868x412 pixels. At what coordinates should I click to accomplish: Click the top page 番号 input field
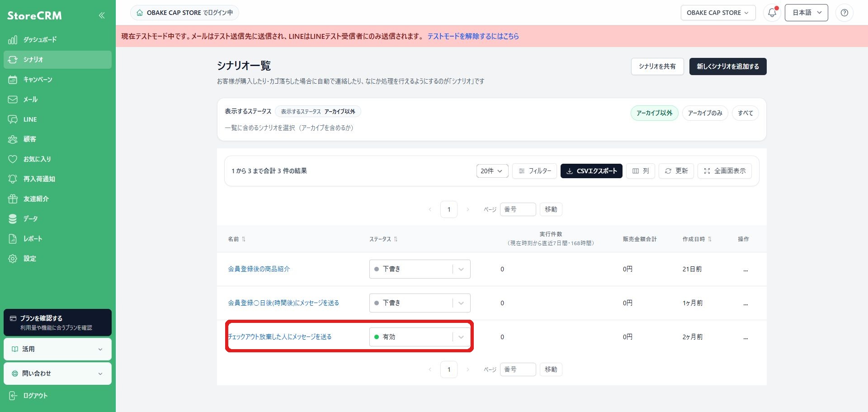tap(518, 209)
